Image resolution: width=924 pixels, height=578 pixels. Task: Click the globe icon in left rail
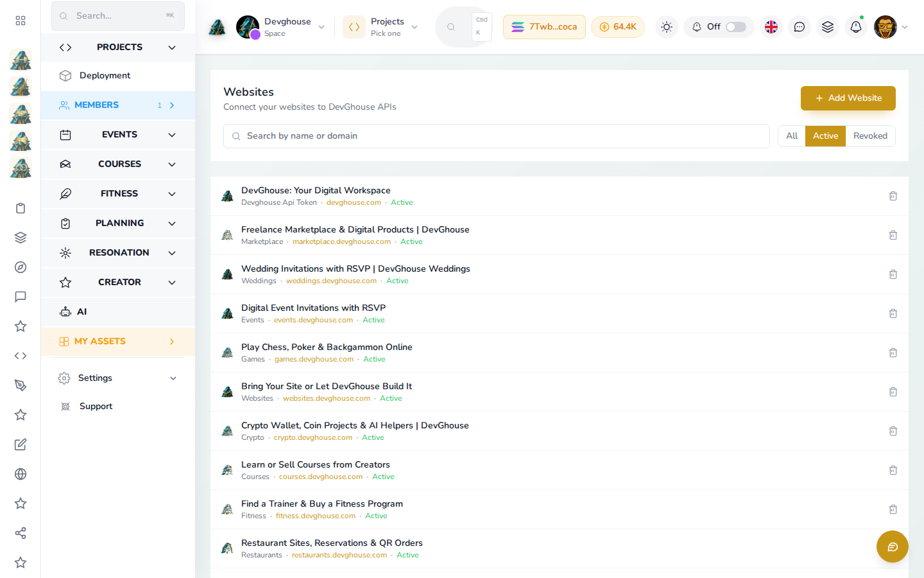21,474
